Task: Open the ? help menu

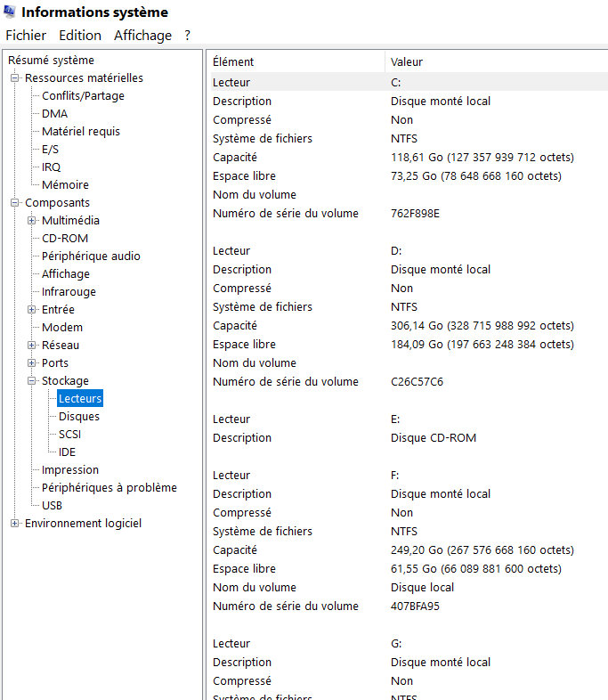Action: (x=187, y=36)
